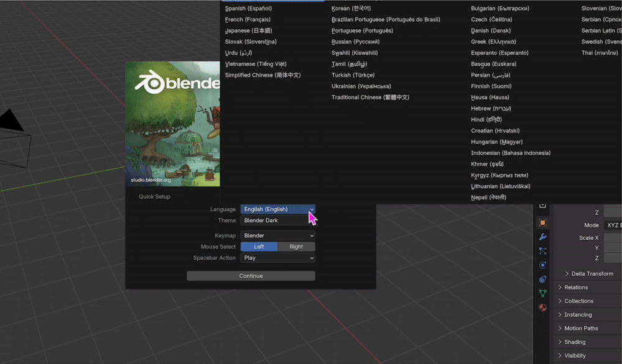Choose Brazilian Portuguese language
The image size is (622, 364).
[386, 19]
